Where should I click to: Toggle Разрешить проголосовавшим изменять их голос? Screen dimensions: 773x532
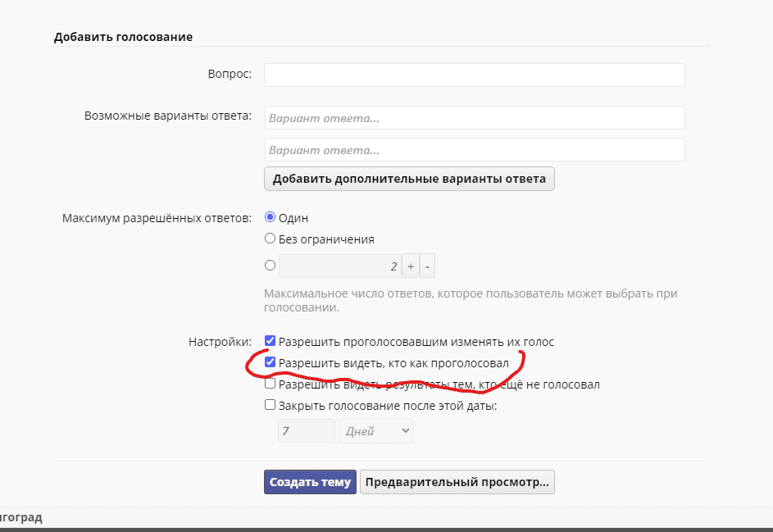point(270,341)
